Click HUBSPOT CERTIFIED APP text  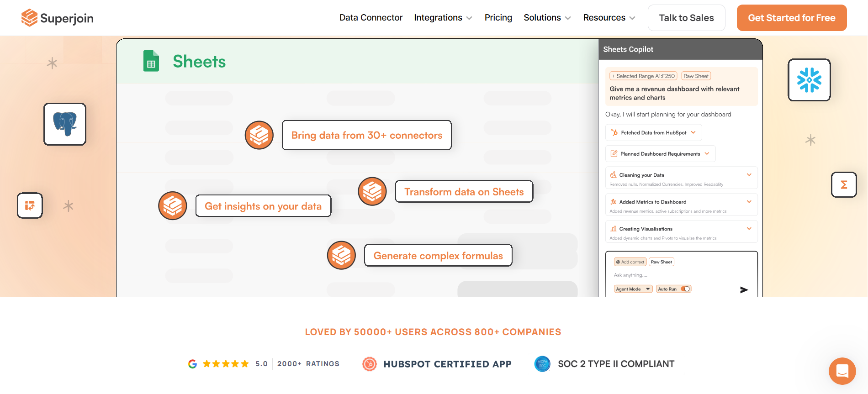pyautogui.click(x=447, y=364)
